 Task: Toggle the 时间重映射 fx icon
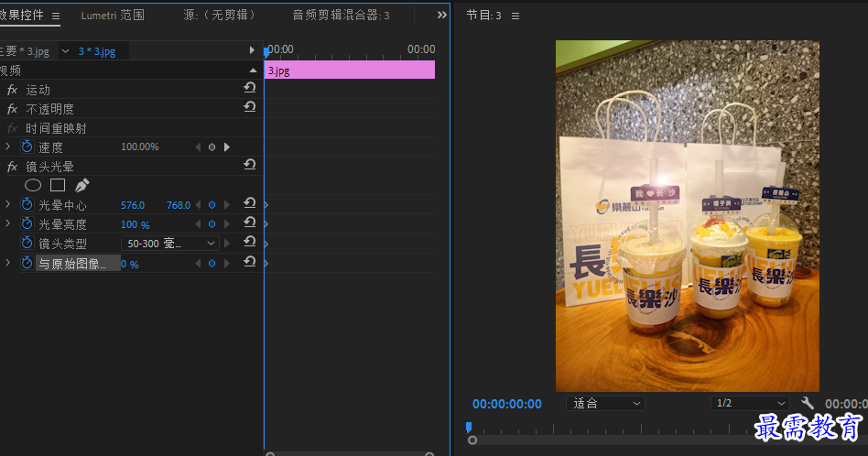[12, 128]
